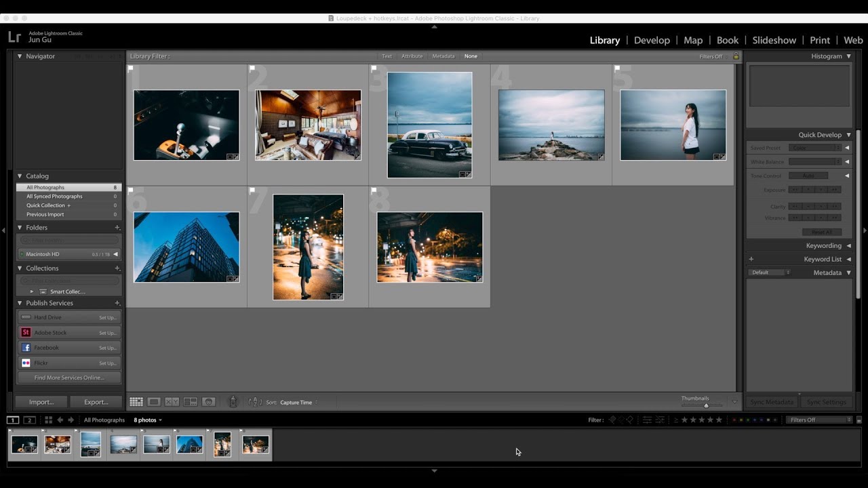Select Metadata in Library Filter bar
Screen dimensions: 868x488
(443, 56)
